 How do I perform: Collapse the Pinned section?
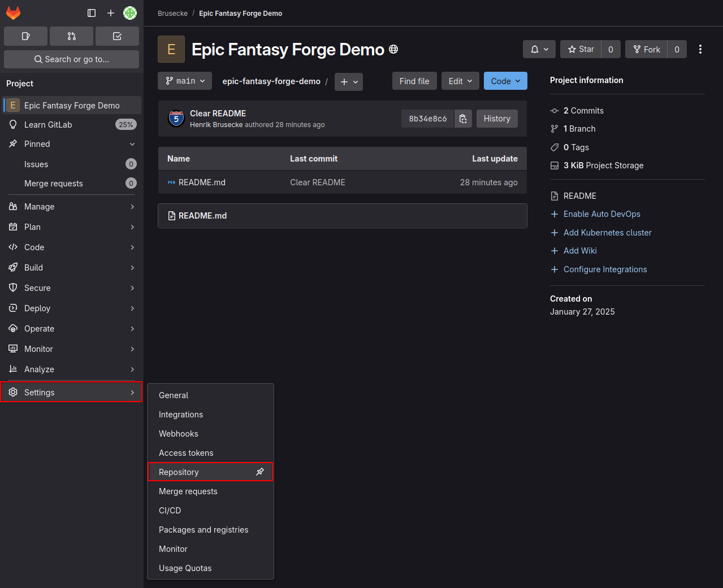click(71, 144)
